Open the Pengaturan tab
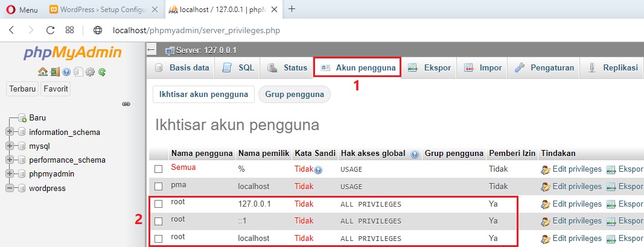644x247 pixels. (544, 68)
